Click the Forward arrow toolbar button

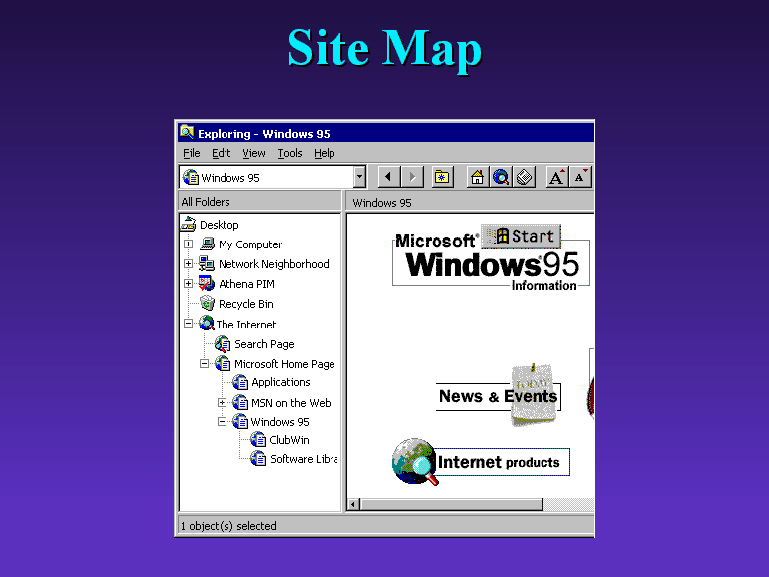(412, 177)
